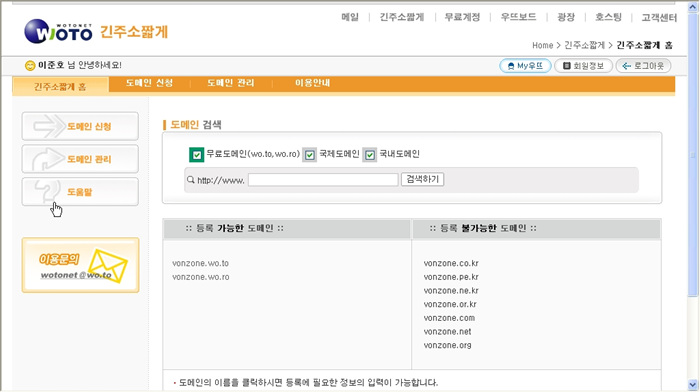Click unavailable domain vonzone.org
This screenshot has width=700, height=392.
coord(447,346)
